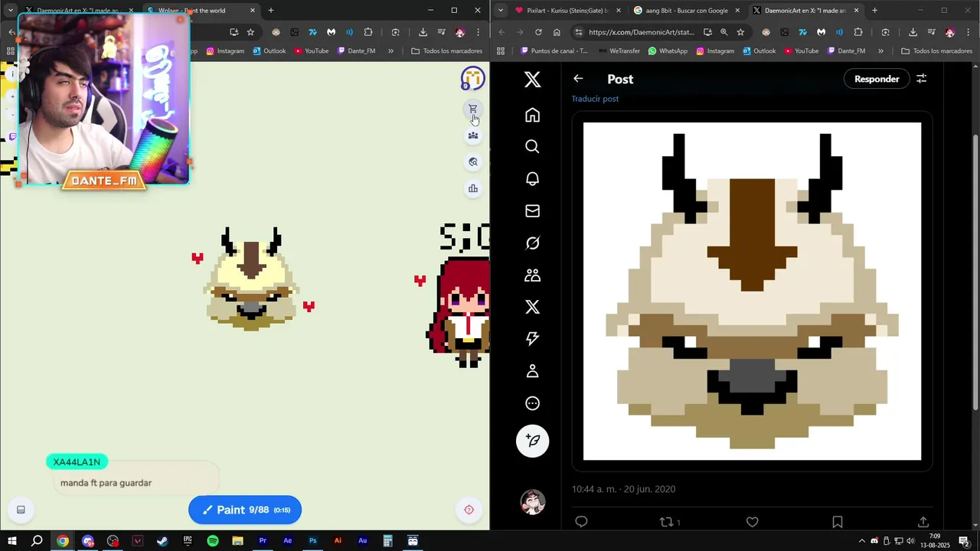Open Todos los marcadores folder, left window
The height and width of the screenshot is (551, 980).
point(447,51)
